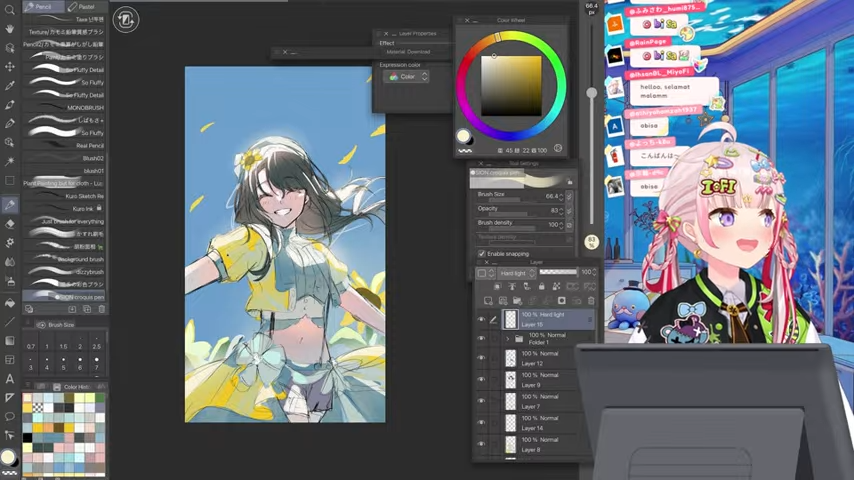854x480 pixels.
Task: Click the rotate canvas icon at top
Action: [x=126, y=20]
